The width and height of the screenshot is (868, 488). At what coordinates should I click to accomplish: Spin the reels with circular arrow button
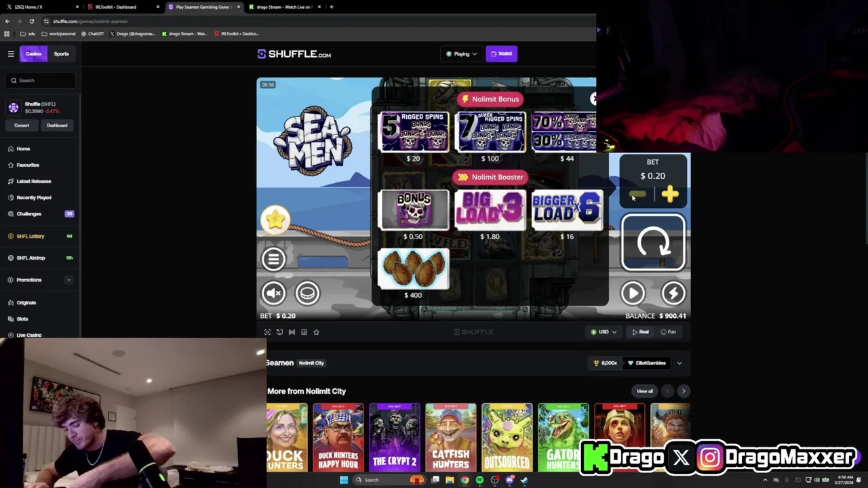653,243
